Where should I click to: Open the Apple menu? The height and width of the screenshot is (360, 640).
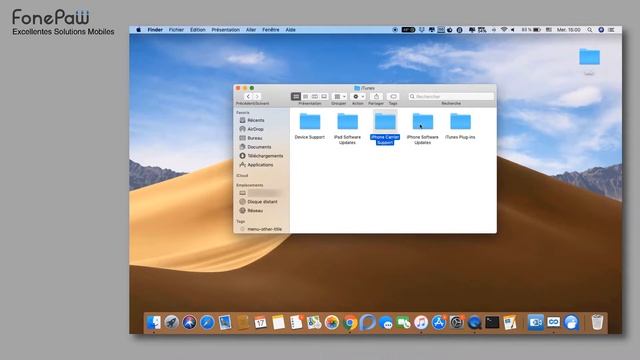coord(138,30)
